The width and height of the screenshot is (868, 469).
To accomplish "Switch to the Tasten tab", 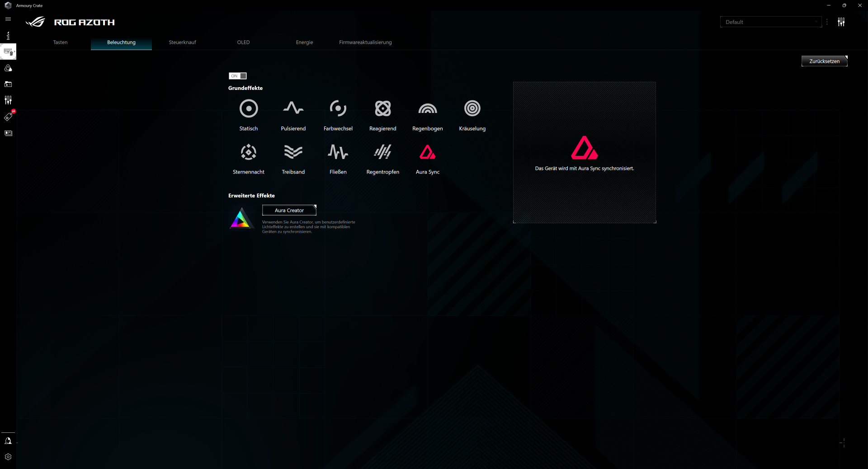I will [61, 42].
